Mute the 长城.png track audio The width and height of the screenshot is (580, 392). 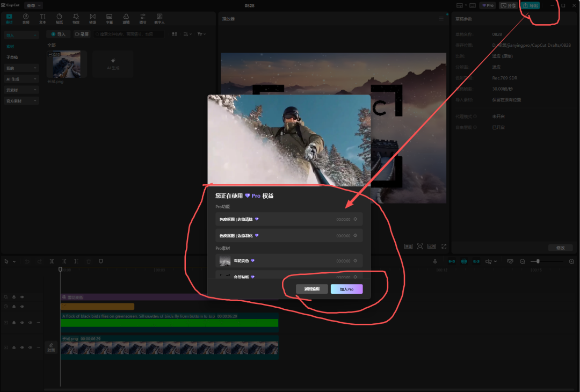point(30,347)
